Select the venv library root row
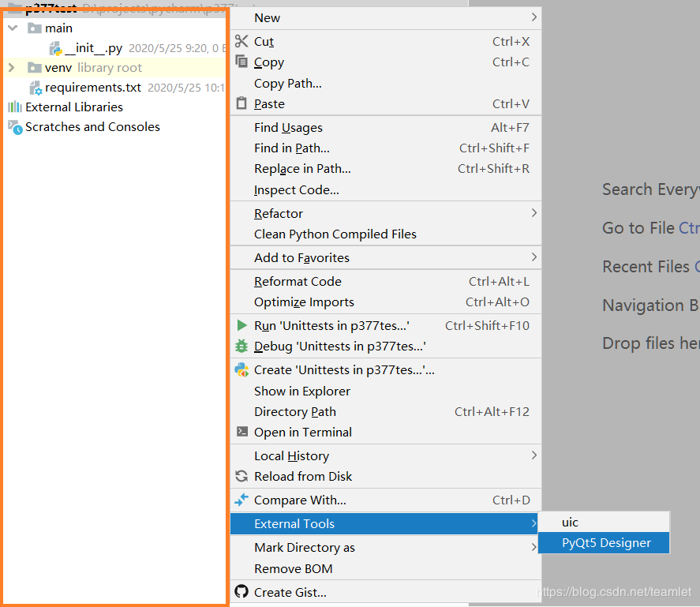The height and width of the screenshot is (607, 700). 114,67
